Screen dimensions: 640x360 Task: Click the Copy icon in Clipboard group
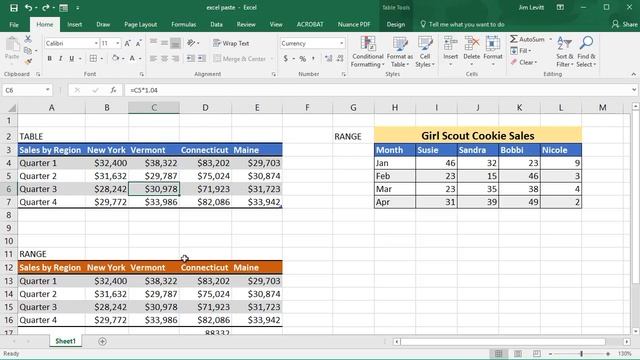click(28, 51)
